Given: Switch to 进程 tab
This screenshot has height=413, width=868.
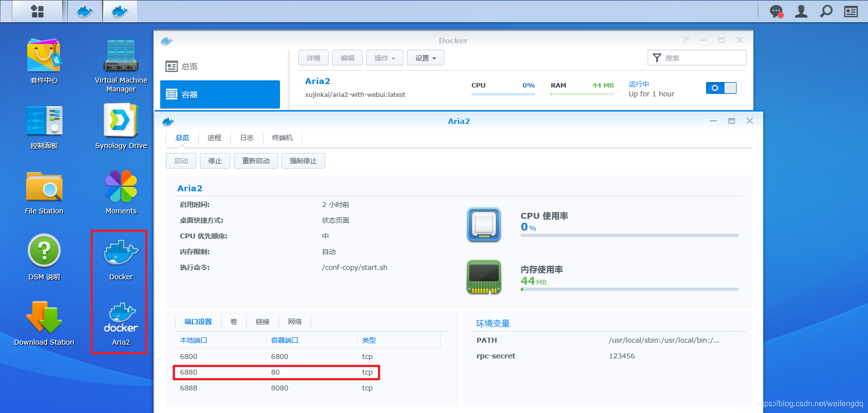Looking at the screenshot, I should (215, 138).
